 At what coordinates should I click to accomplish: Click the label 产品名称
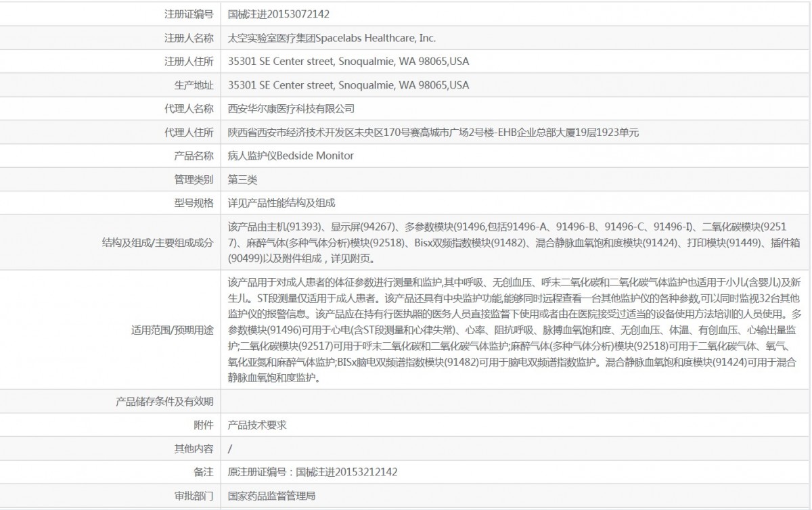coord(194,156)
